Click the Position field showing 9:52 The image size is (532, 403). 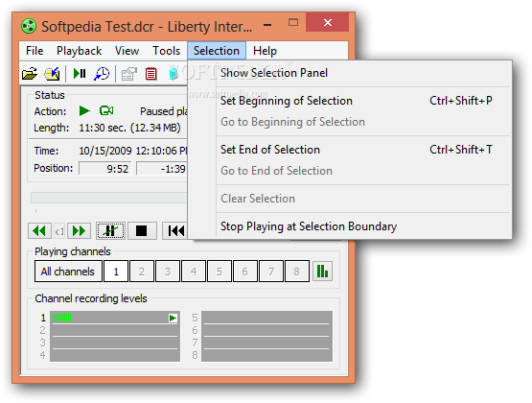pos(105,169)
